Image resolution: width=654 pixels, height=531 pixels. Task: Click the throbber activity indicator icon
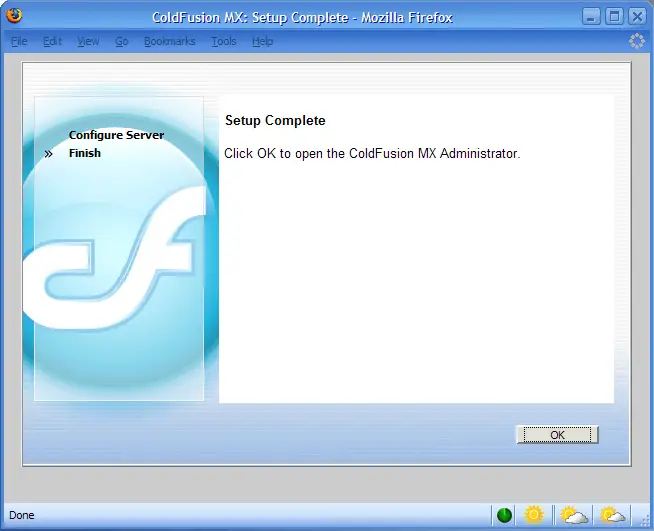coord(636,41)
